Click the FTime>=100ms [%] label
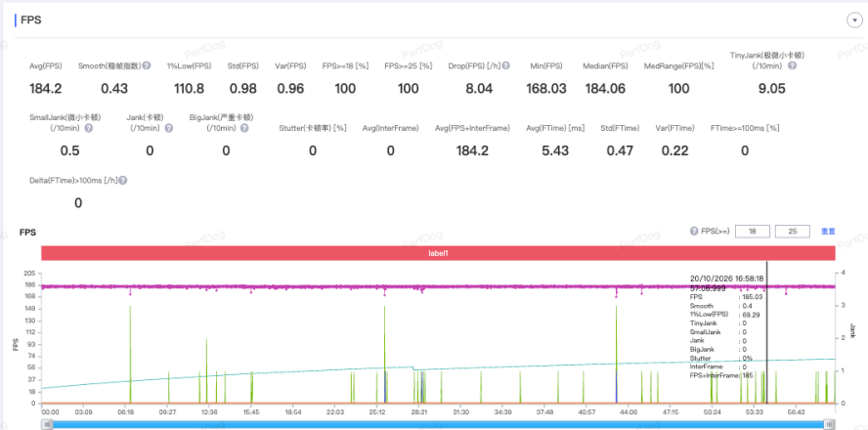This screenshot has width=868, height=430. [x=745, y=128]
